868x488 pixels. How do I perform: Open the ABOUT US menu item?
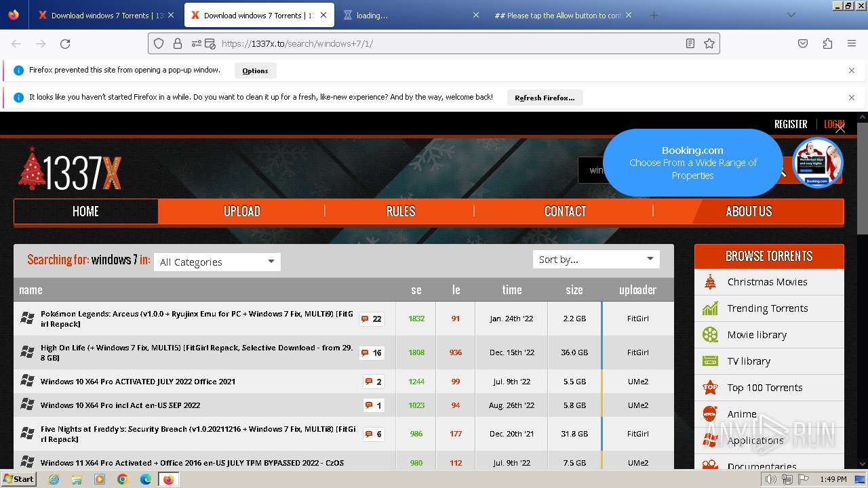[749, 211]
